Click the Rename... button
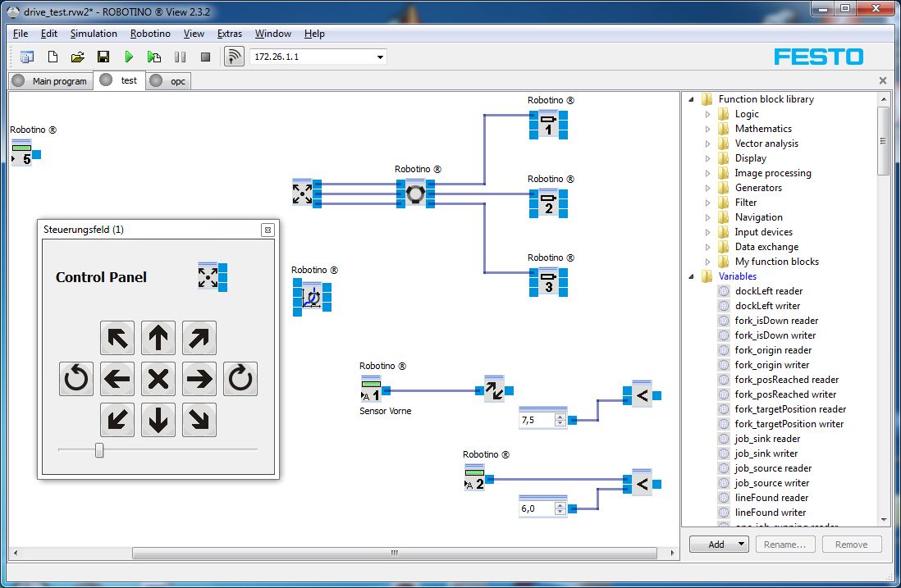Viewport: 901px width, 588px height. pyautogui.click(x=785, y=545)
